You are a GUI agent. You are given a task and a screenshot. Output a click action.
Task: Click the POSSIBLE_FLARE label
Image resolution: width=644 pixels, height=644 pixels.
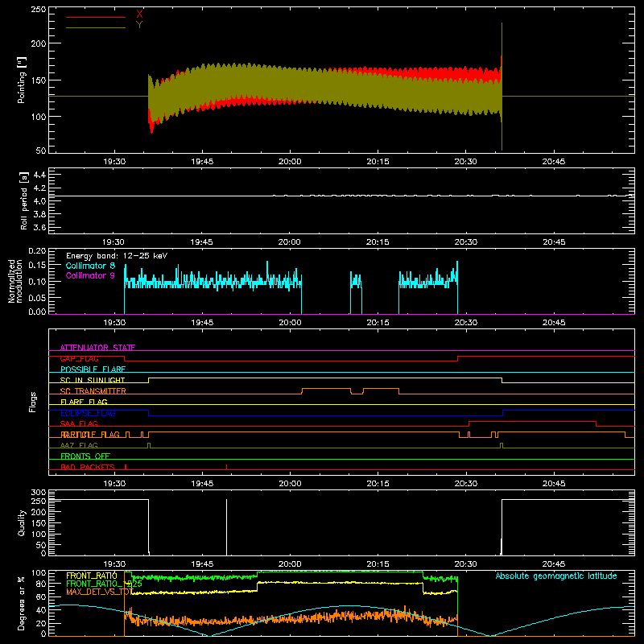point(93,369)
